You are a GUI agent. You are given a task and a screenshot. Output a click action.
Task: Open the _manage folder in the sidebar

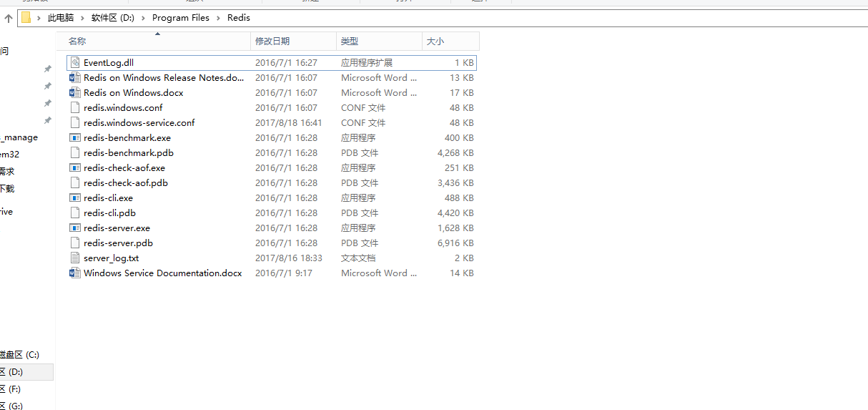(x=19, y=137)
